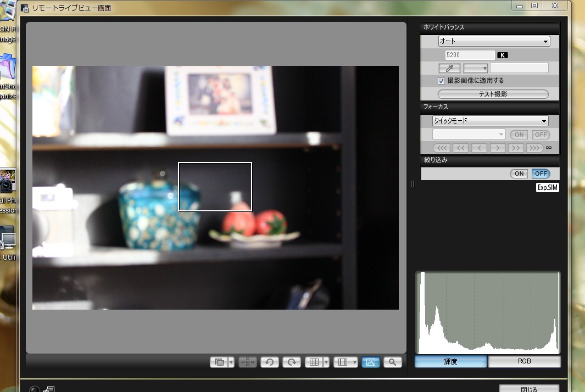The height and width of the screenshot is (392, 585).
Task: Expand the grid type dropdown arrow
Action: pos(326,362)
